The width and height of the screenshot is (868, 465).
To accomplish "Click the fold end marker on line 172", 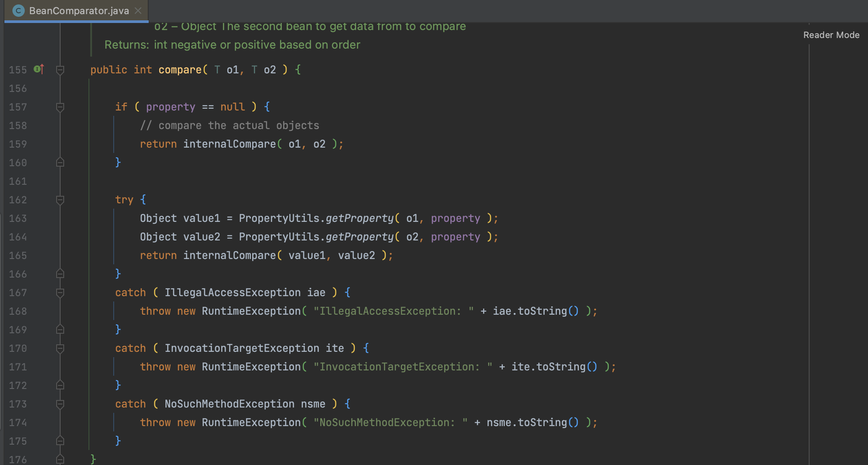I will click(x=60, y=385).
